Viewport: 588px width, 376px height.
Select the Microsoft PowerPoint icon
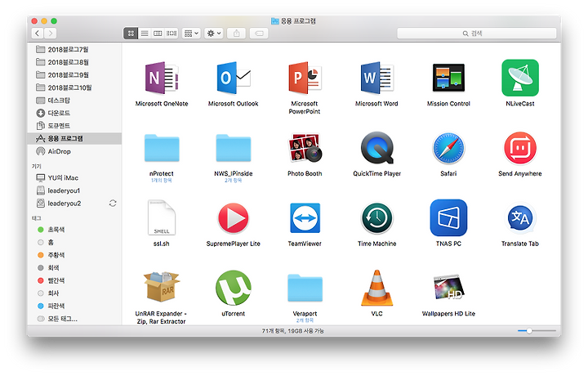(305, 78)
